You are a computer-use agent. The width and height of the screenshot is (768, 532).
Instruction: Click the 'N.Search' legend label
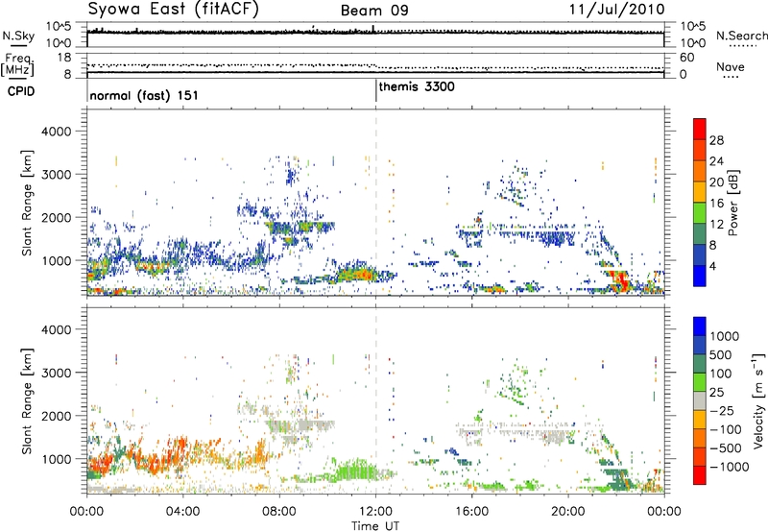[741, 36]
